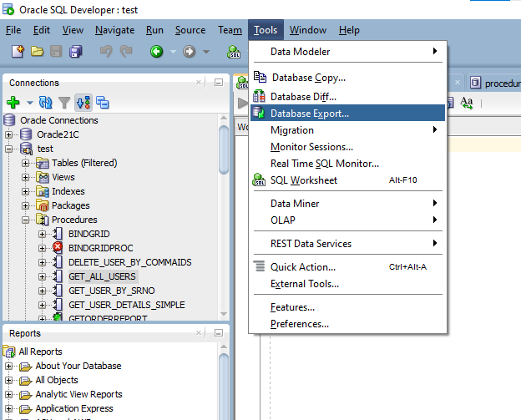Minimize the Reports panel

(219, 332)
